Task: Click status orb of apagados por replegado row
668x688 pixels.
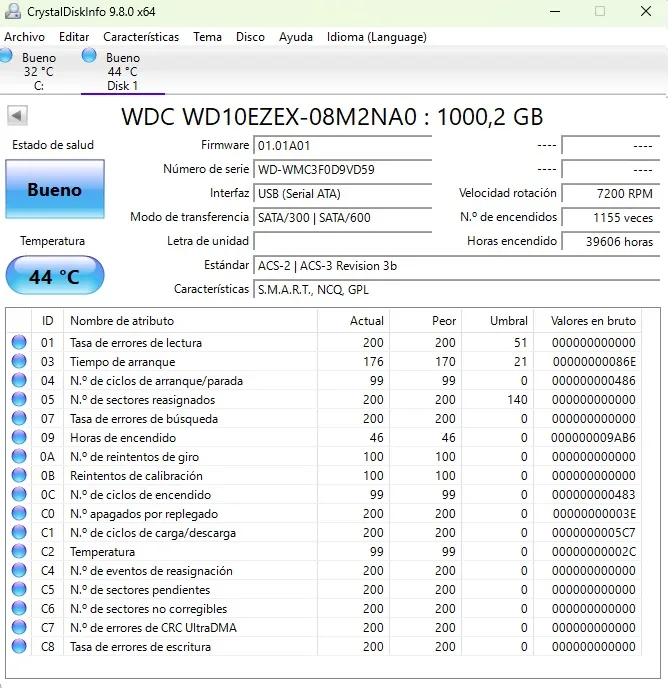Action: [19, 513]
